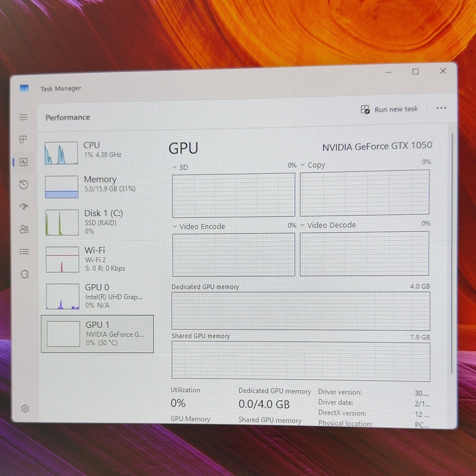476x476 pixels.
Task: Open the three-dot more options menu
Action: point(441,108)
